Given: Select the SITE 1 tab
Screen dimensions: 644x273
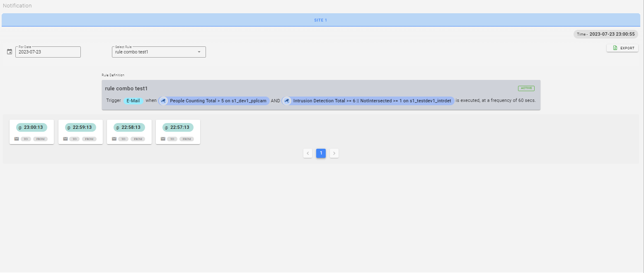Looking at the screenshot, I should tap(321, 19).
